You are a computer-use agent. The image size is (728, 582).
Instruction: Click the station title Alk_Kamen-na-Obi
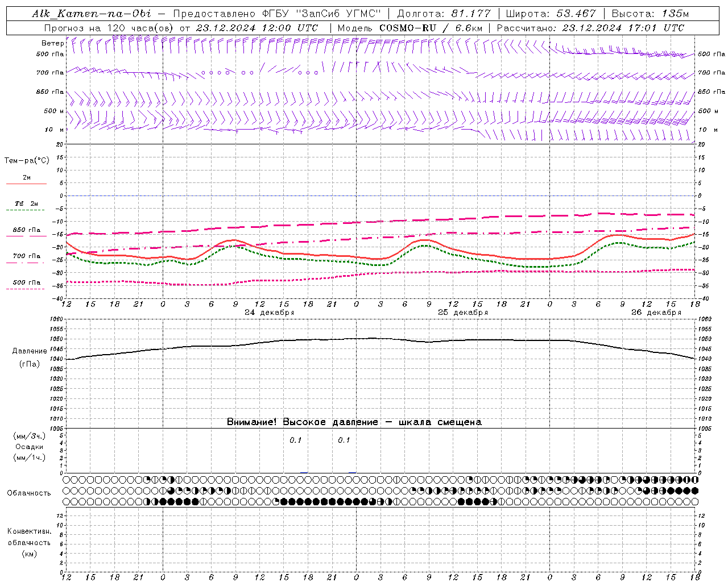point(91,14)
